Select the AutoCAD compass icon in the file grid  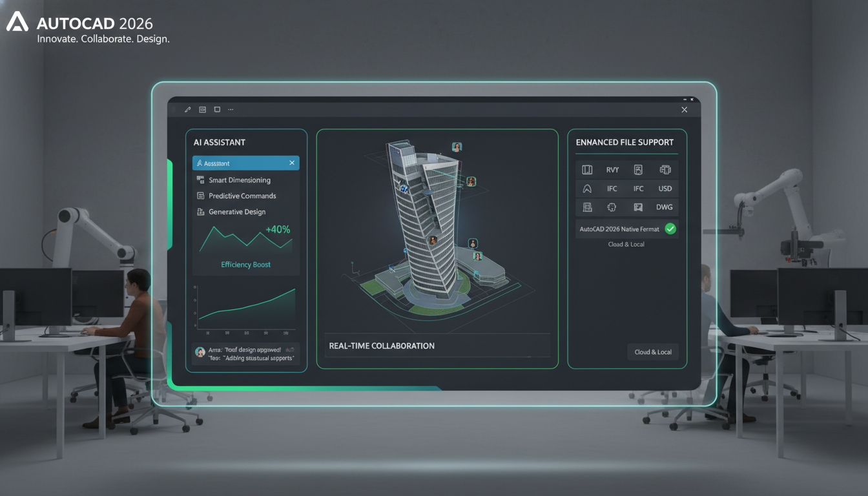point(586,188)
